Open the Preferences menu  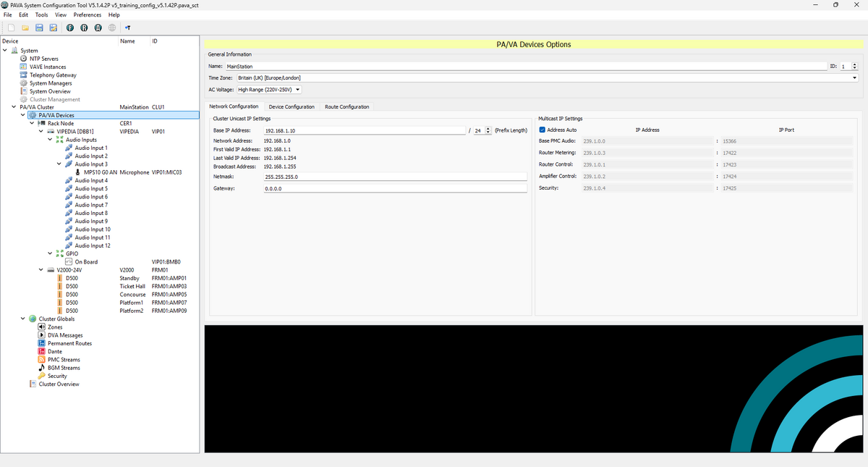pyautogui.click(x=88, y=14)
